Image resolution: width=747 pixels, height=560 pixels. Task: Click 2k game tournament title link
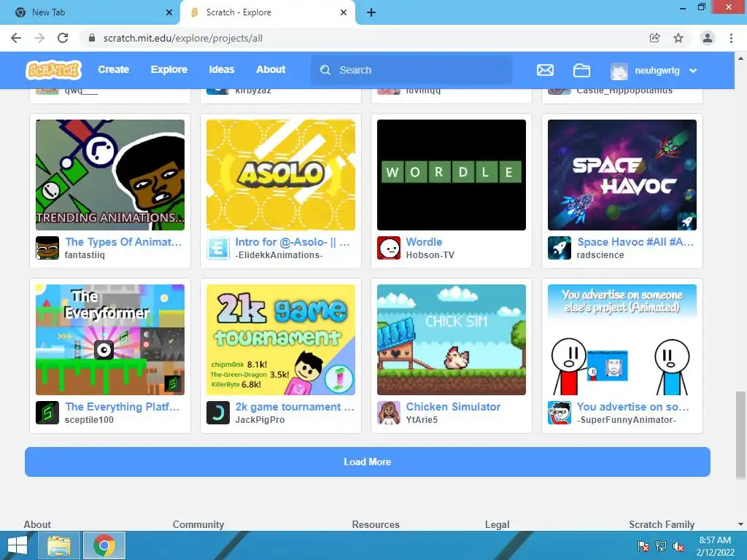coord(295,407)
